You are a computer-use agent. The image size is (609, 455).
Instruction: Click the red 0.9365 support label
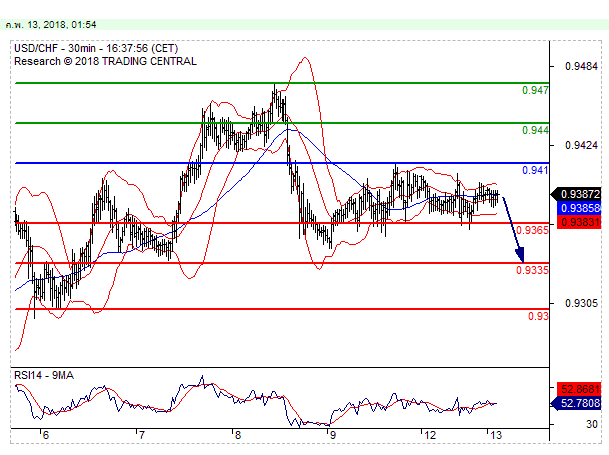coord(532,230)
